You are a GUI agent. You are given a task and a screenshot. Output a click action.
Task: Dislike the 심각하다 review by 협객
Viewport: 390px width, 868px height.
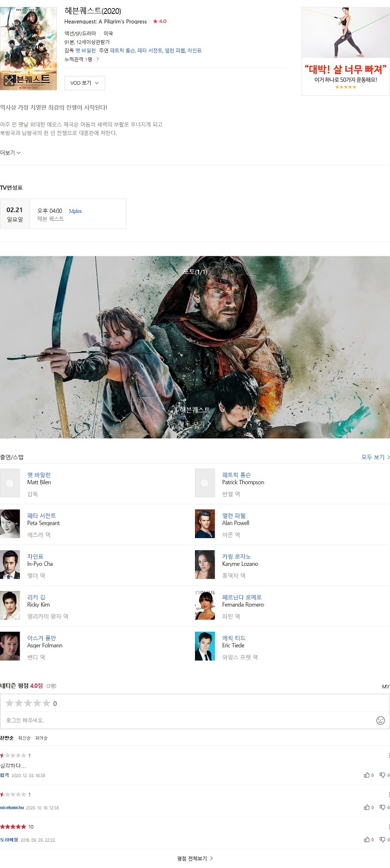tap(384, 775)
